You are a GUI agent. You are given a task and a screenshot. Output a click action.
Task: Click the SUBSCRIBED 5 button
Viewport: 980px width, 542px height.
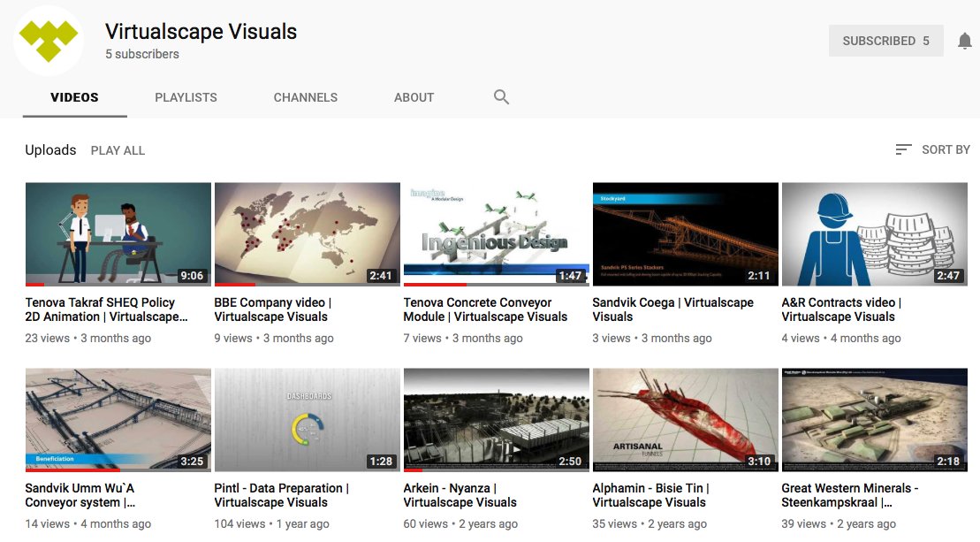(885, 41)
